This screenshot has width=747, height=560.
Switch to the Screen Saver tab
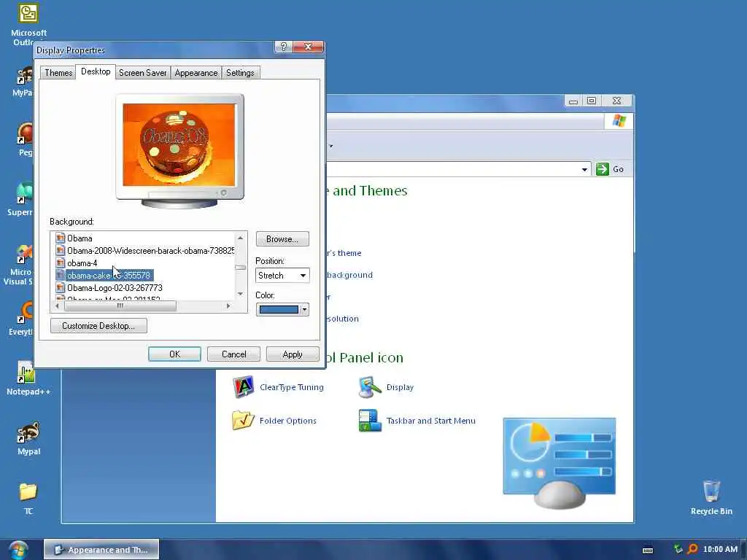(142, 72)
